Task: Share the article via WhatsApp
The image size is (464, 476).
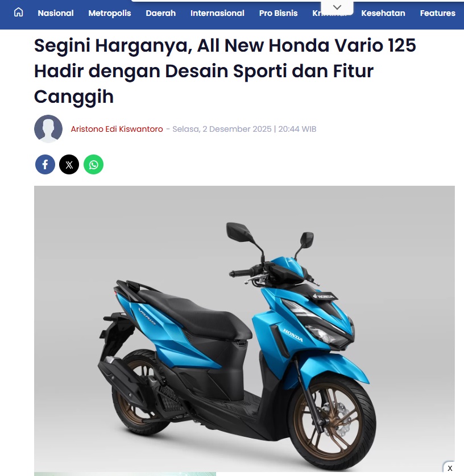Action: point(93,165)
